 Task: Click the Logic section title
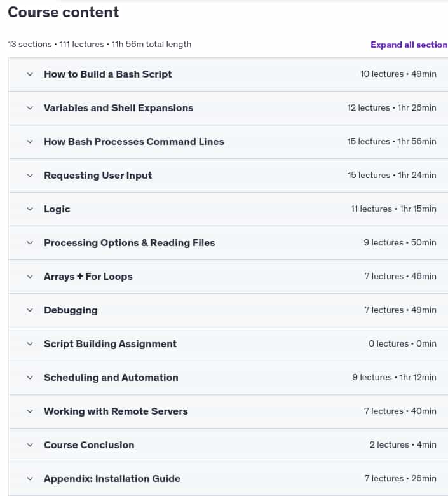(x=57, y=209)
